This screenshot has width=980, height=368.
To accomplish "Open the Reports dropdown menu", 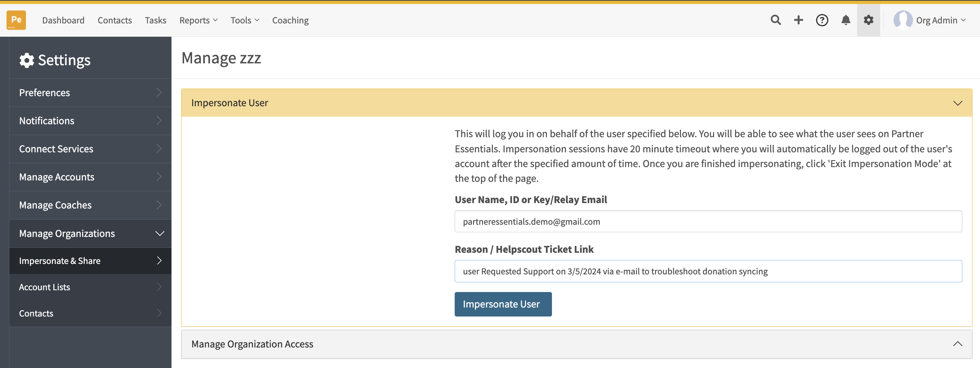I will click(x=198, y=20).
